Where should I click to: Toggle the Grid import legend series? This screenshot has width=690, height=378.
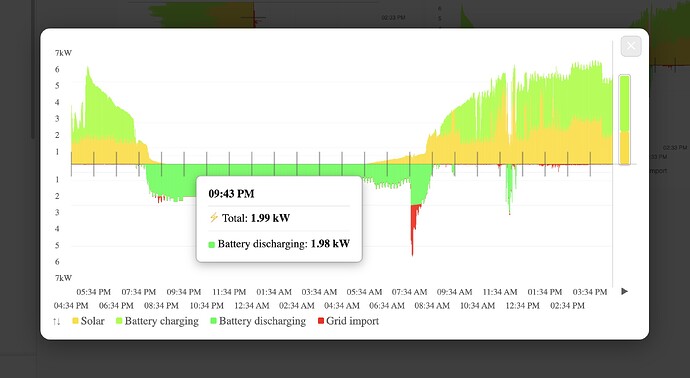click(x=348, y=321)
